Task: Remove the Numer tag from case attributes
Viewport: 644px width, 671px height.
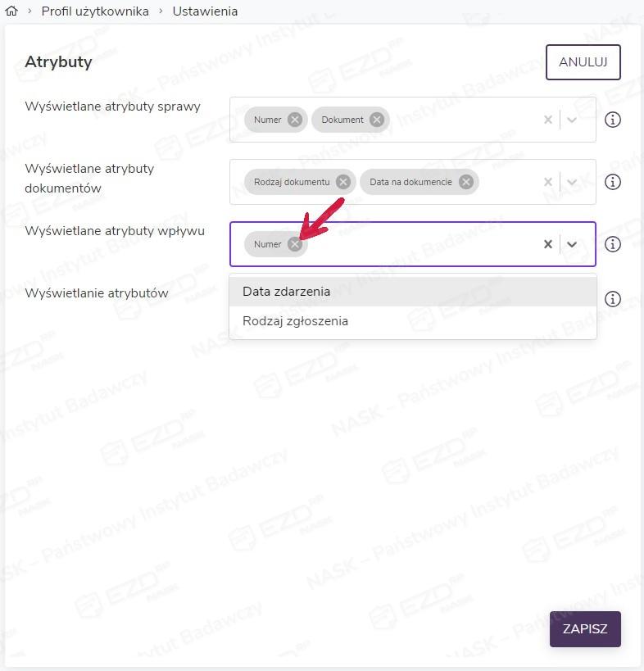Action: [295, 120]
